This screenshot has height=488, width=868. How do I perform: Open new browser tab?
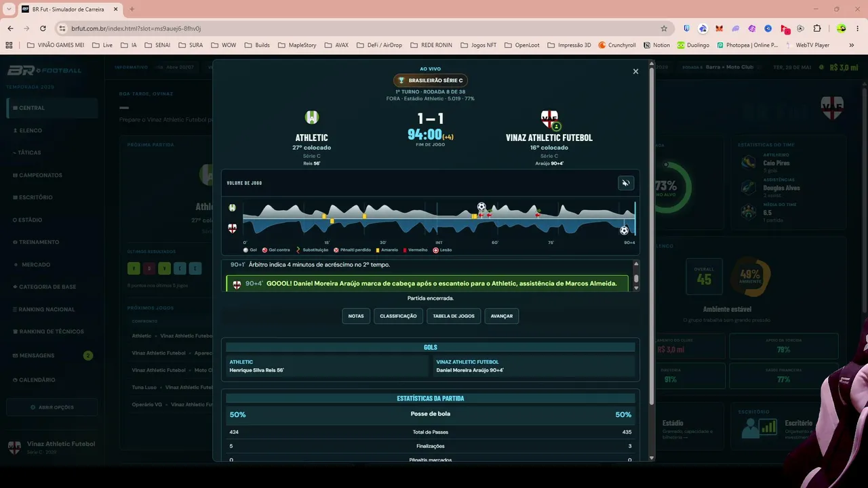tap(132, 9)
